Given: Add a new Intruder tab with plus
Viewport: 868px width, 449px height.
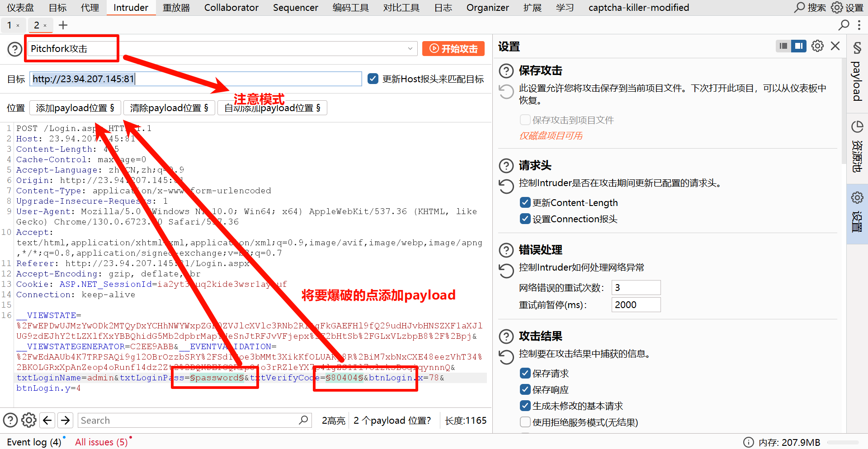Looking at the screenshot, I should click(63, 25).
